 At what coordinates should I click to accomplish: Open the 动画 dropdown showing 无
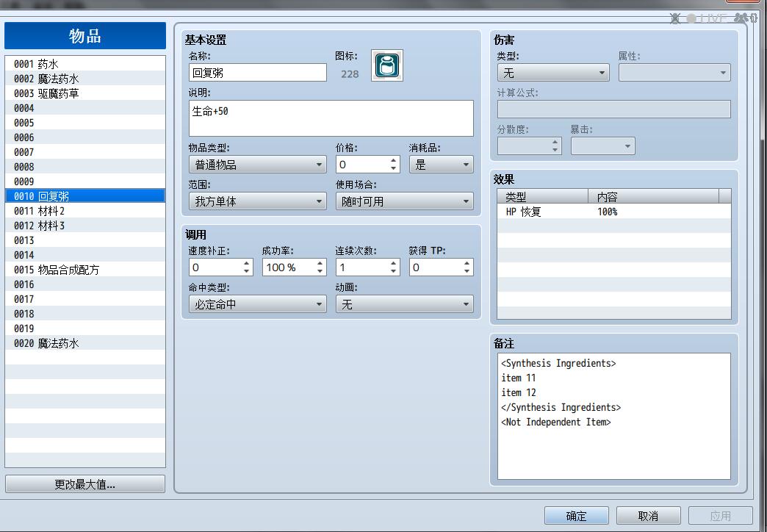coord(405,304)
